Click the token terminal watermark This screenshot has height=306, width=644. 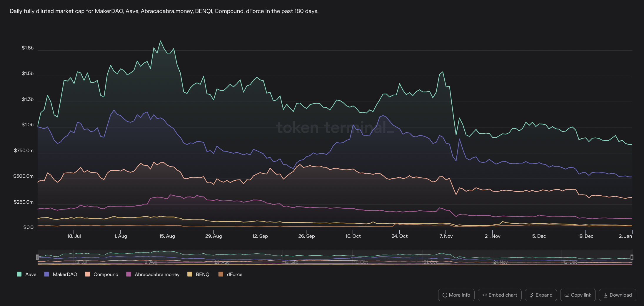[335, 128]
